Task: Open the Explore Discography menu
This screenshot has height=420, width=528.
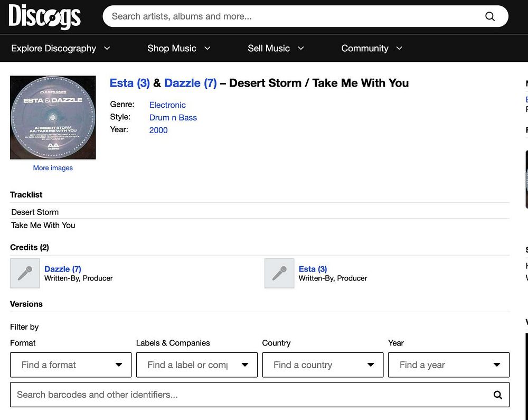Action: tap(61, 48)
